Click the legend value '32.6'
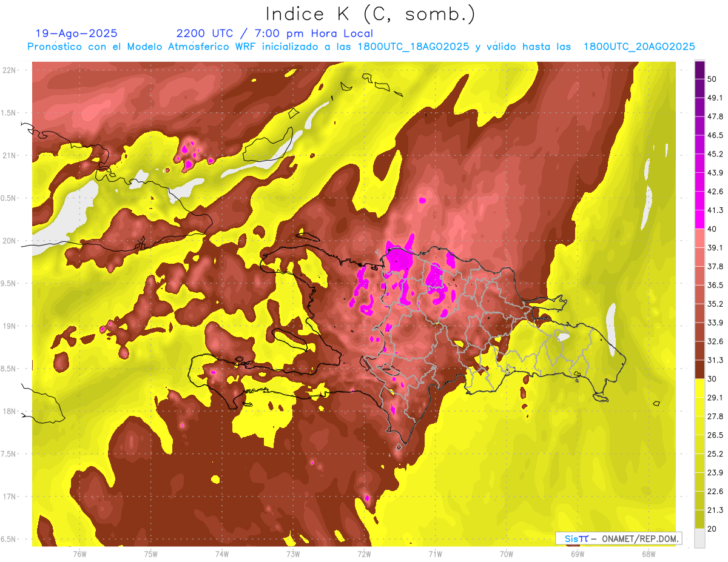The width and height of the screenshot is (728, 562). pos(715,341)
